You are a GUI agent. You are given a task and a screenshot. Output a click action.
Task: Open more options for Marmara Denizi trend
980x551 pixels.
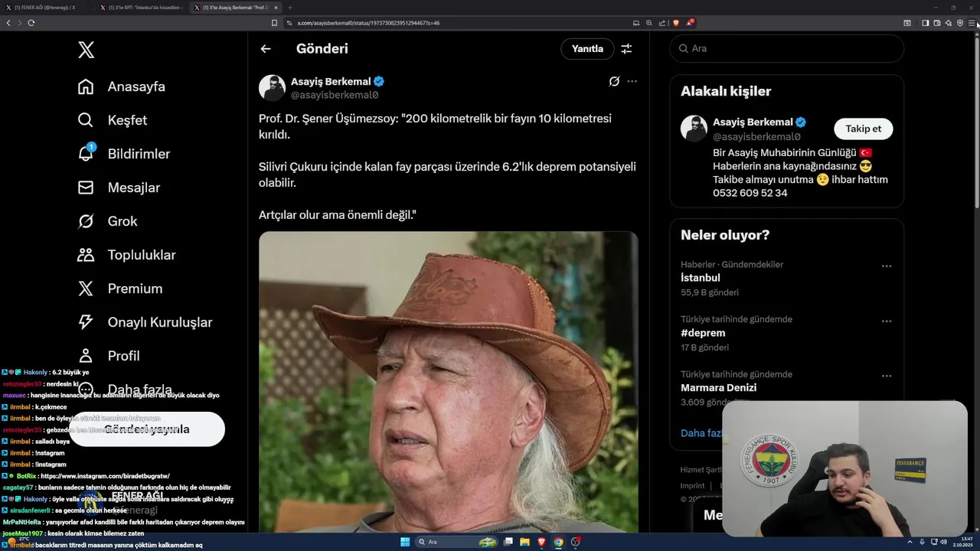pos(887,377)
